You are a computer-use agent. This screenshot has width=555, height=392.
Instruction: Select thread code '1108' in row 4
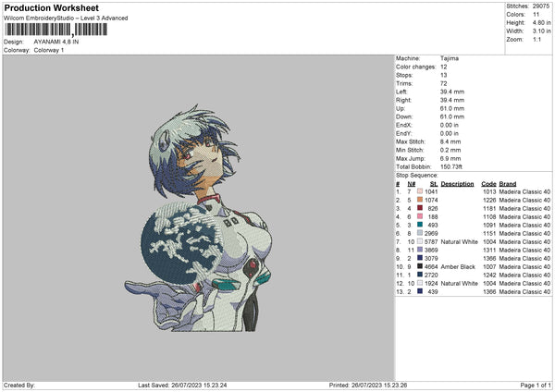pos(489,217)
